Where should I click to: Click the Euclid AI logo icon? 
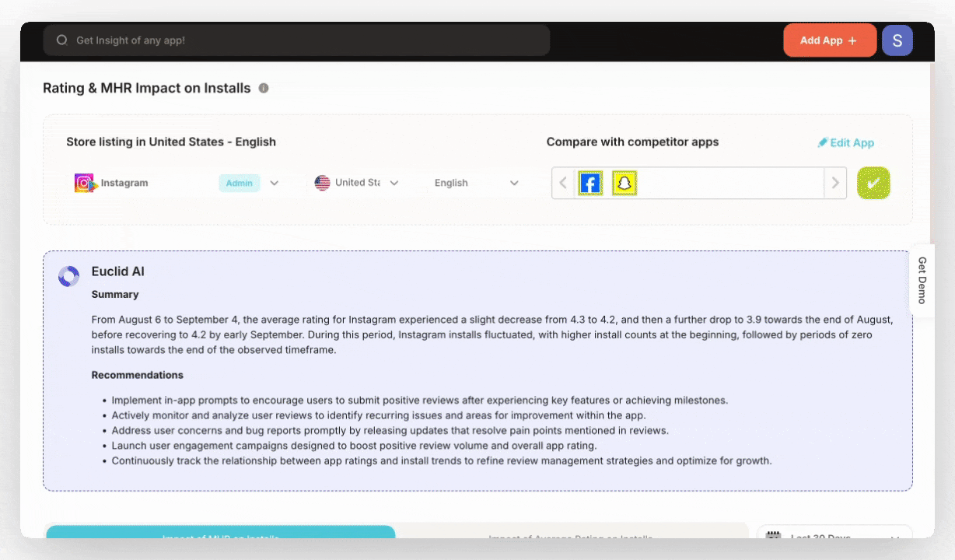69,276
